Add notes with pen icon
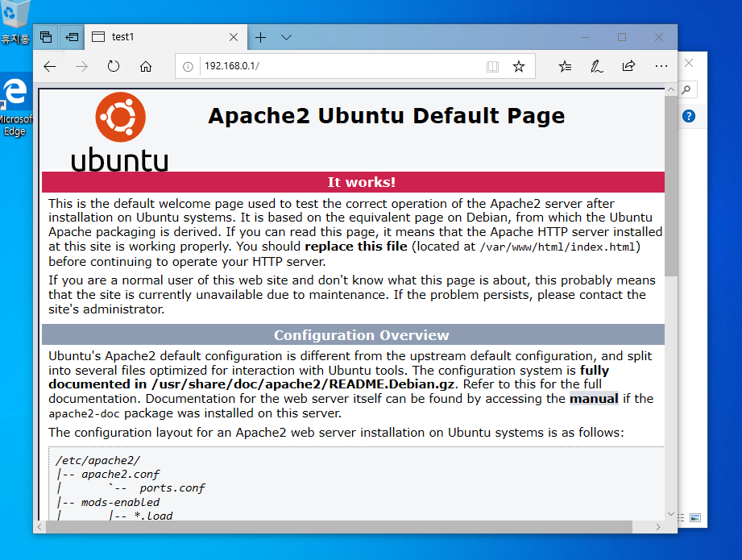Screen dimensions: 742x560 [x=597, y=66]
